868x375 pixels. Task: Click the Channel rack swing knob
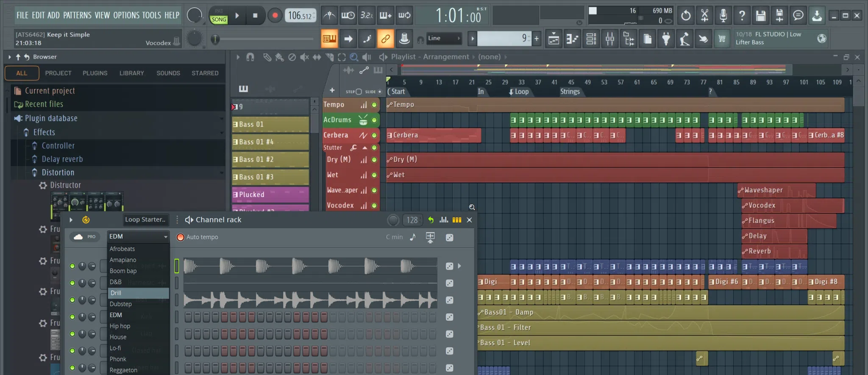point(393,220)
